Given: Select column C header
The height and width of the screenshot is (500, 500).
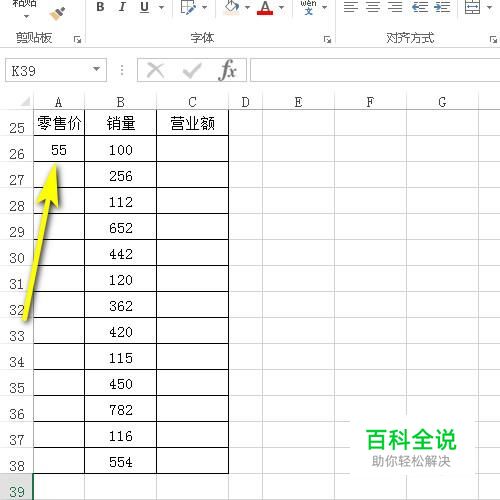Looking at the screenshot, I should click(192, 102).
